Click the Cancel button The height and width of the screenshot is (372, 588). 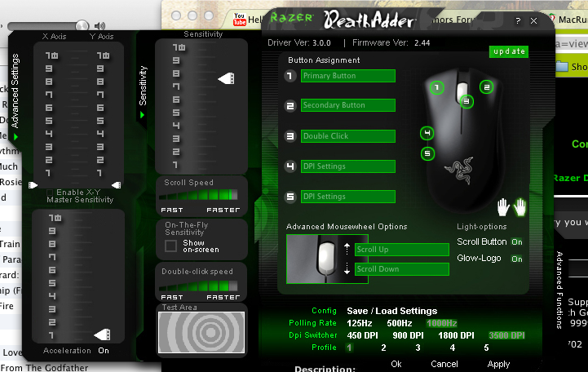pos(444,364)
